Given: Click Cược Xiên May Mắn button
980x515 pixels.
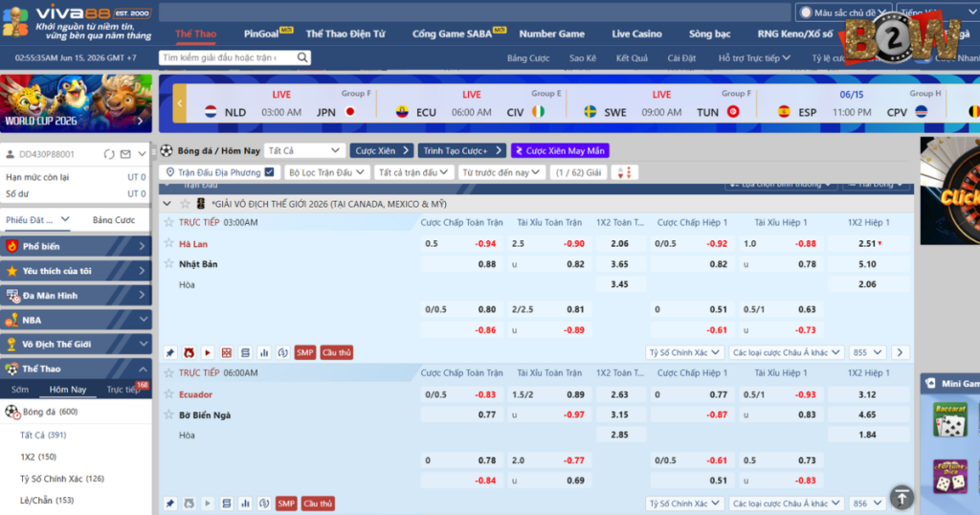Looking at the screenshot, I should click(x=560, y=150).
